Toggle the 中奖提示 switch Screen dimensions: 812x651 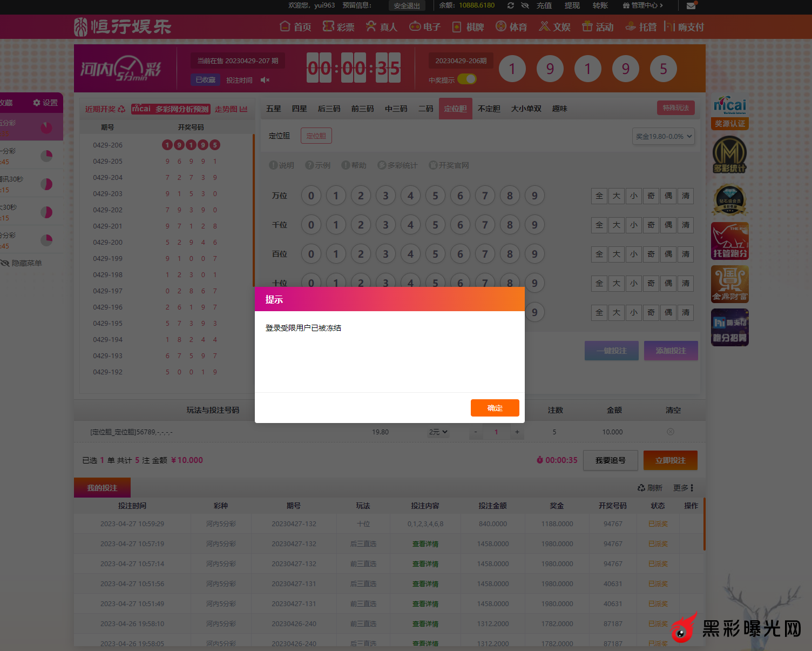coord(467,79)
